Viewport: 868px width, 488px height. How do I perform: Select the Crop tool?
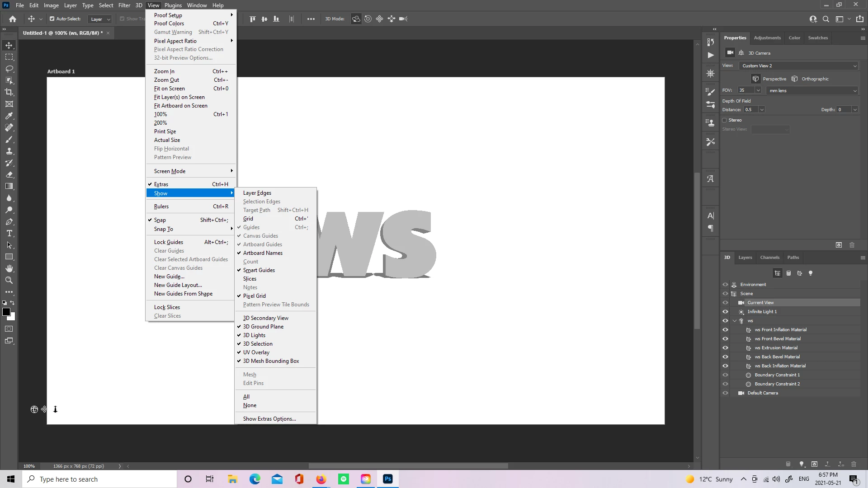9,92
